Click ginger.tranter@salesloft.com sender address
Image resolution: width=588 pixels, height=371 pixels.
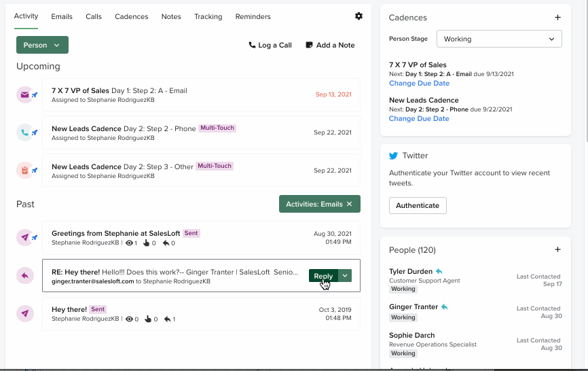coord(92,281)
